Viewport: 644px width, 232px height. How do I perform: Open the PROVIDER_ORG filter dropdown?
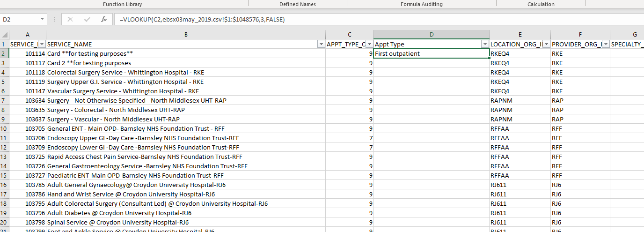pos(606,44)
